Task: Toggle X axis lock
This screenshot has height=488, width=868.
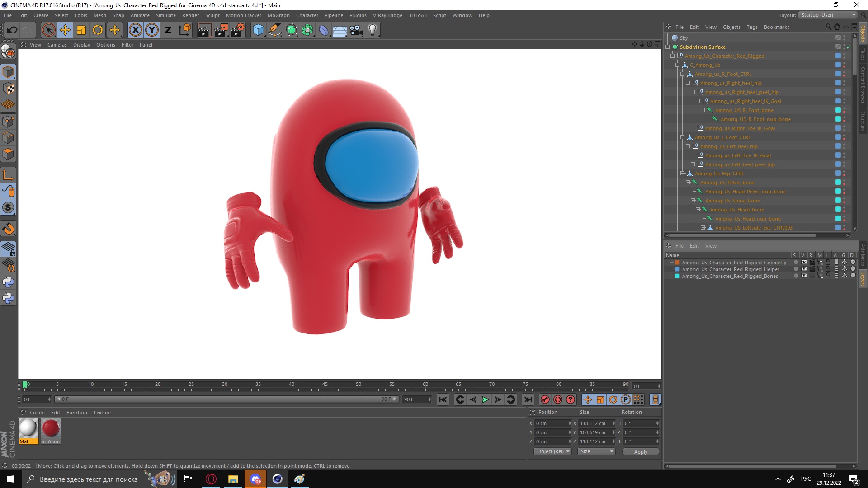Action: coord(135,30)
